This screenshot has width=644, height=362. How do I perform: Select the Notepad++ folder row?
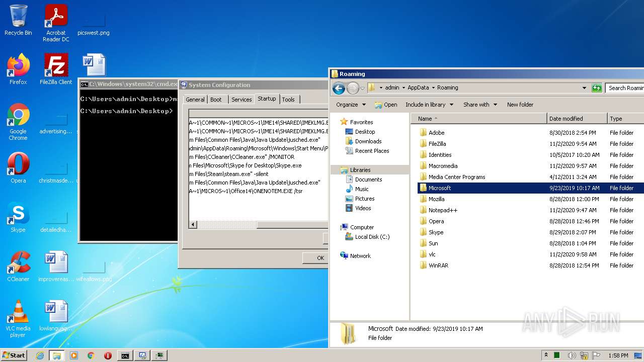tap(531, 210)
